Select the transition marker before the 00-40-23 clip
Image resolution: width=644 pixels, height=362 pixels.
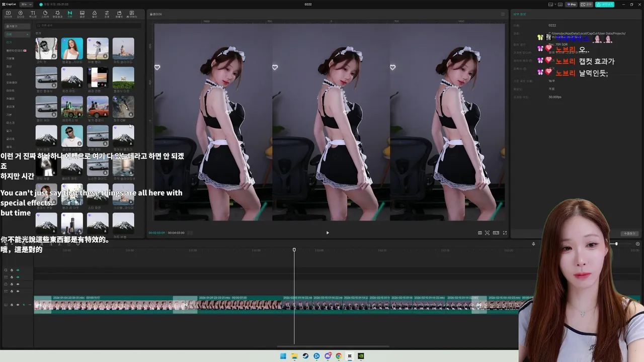click(x=479, y=305)
